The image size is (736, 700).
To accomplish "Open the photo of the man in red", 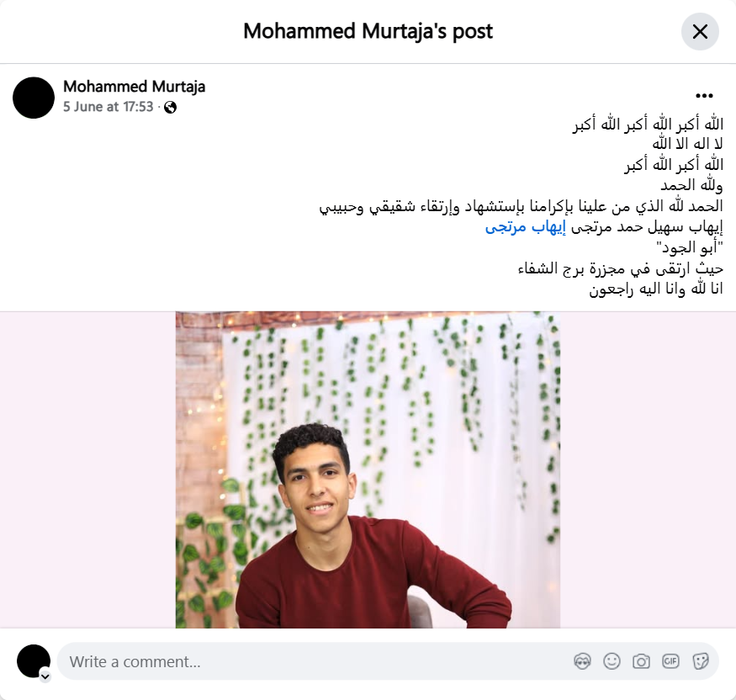I will (368, 469).
